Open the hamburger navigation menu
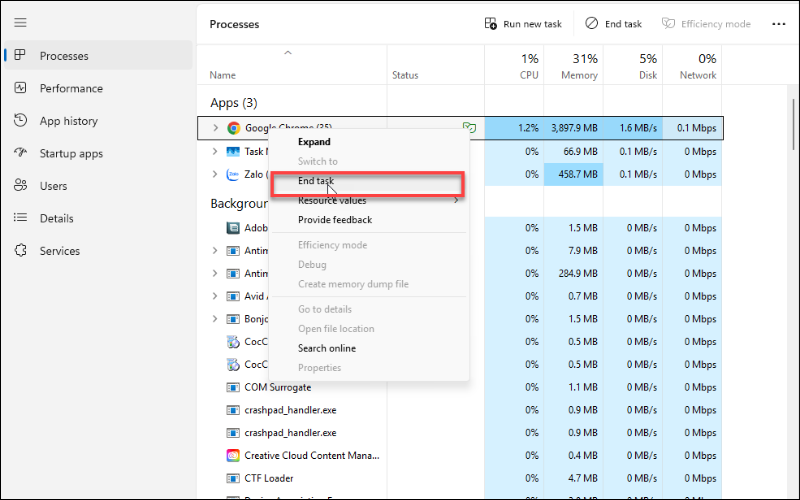 tap(20, 23)
